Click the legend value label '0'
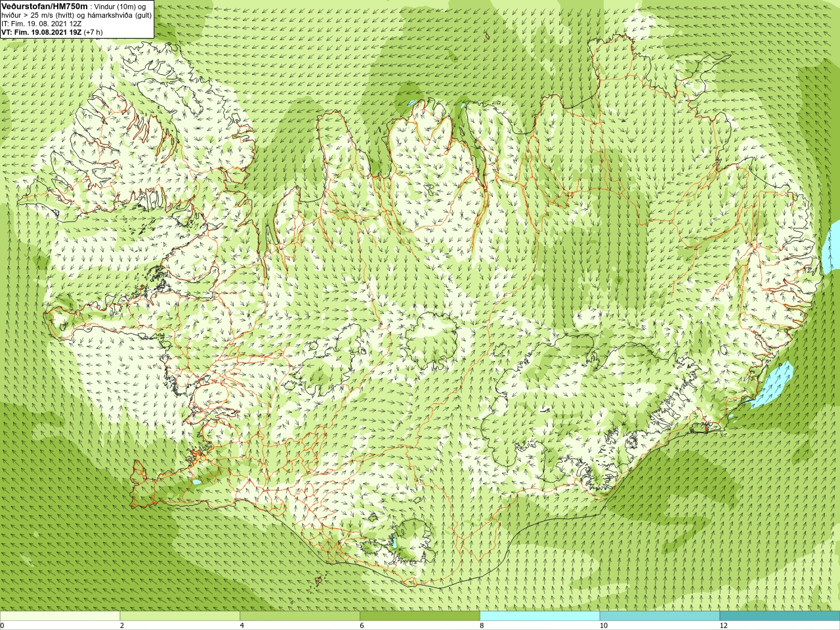The width and height of the screenshot is (840, 630). coord(3,625)
